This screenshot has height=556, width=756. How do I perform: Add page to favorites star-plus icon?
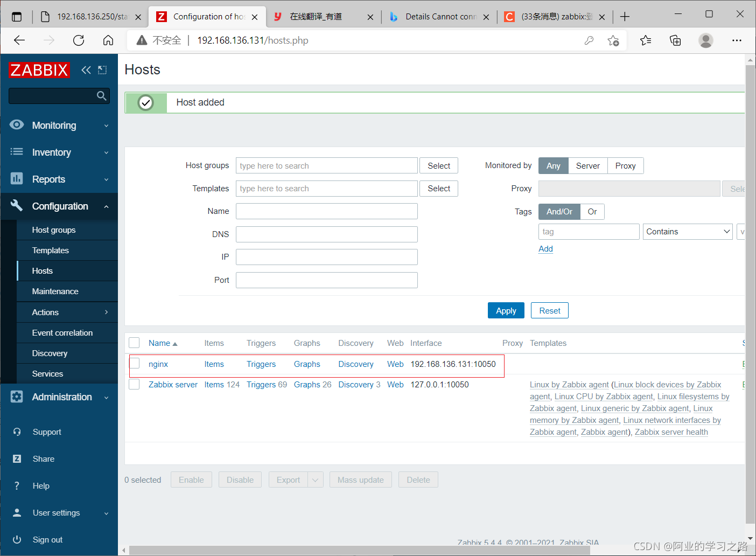[x=613, y=40]
